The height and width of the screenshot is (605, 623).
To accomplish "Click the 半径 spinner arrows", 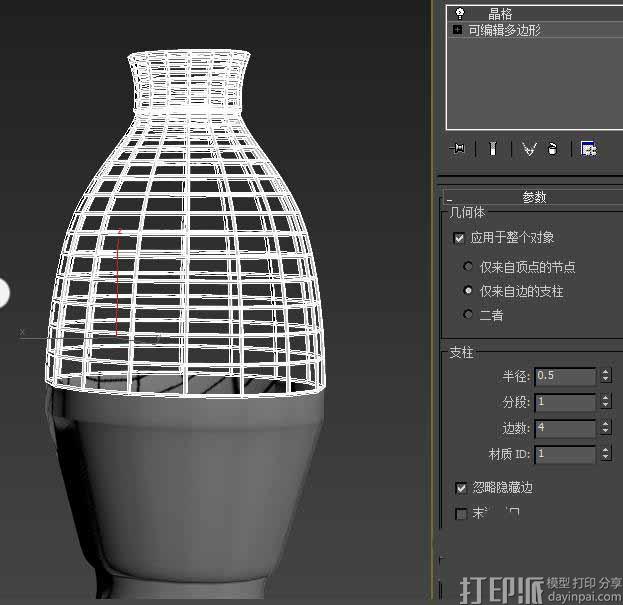I will 605,376.
